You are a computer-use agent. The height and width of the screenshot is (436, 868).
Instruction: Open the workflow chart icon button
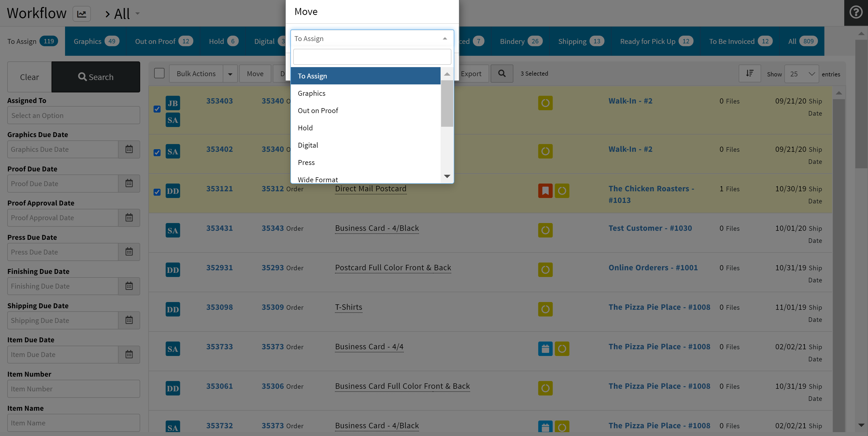82,14
